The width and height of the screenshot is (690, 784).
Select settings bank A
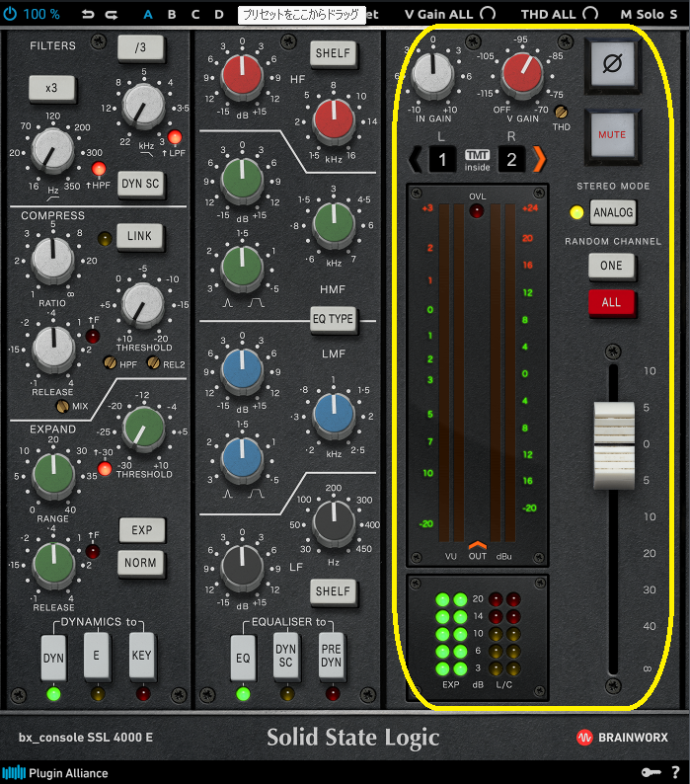tap(147, 15)
